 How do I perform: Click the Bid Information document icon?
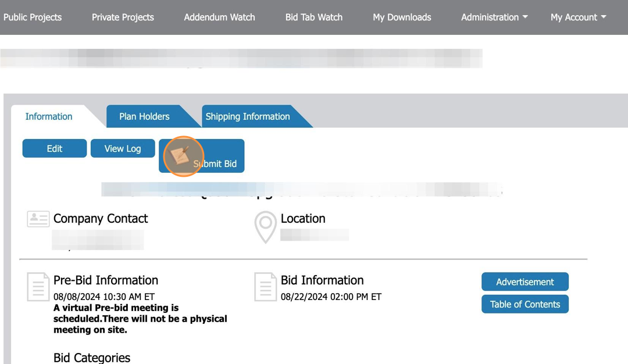coord(265,287)
